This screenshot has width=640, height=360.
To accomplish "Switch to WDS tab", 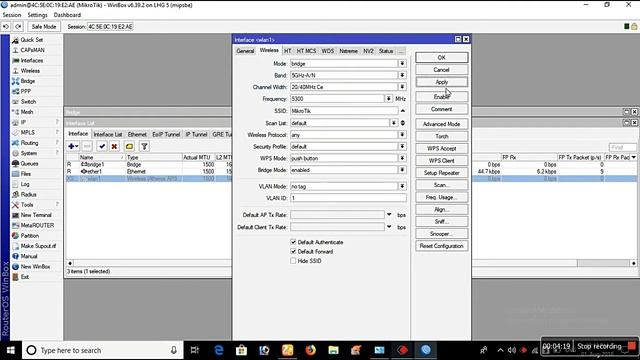I will point(328,51).
